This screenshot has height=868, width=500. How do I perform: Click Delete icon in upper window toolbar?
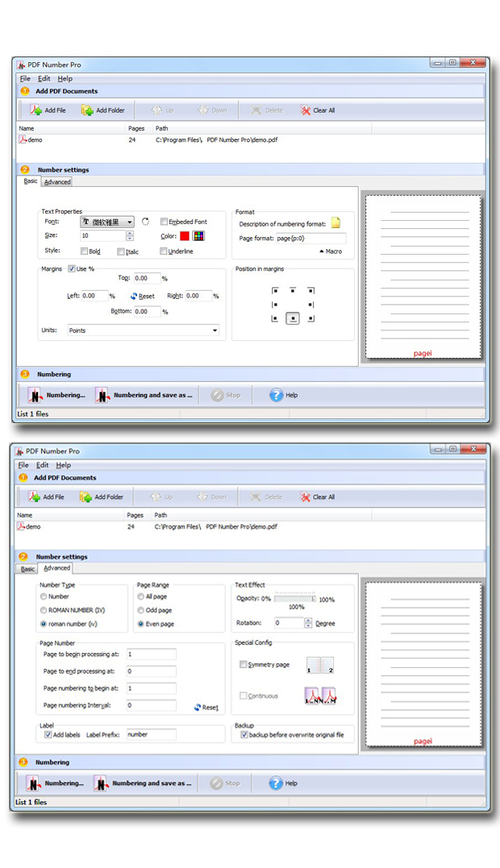(x=256, y=110)
